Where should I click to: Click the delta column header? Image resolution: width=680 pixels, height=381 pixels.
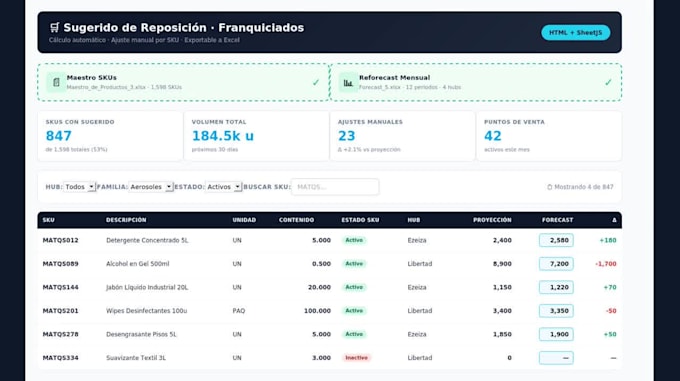(614, 220)
